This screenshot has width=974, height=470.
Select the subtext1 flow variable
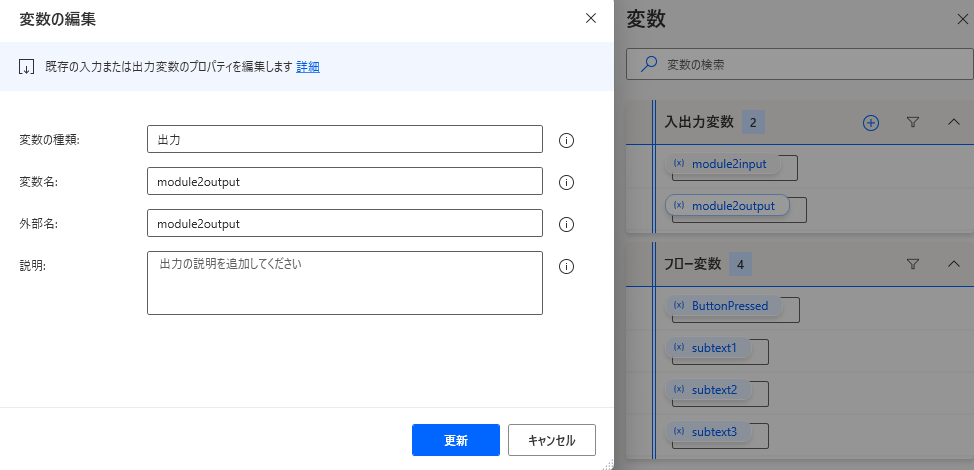click(708, 348)
